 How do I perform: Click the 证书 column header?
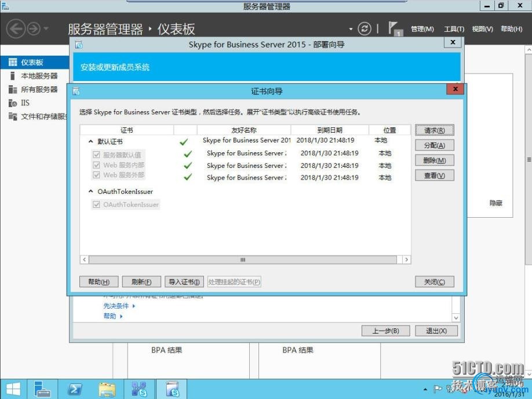coord(127,130)
